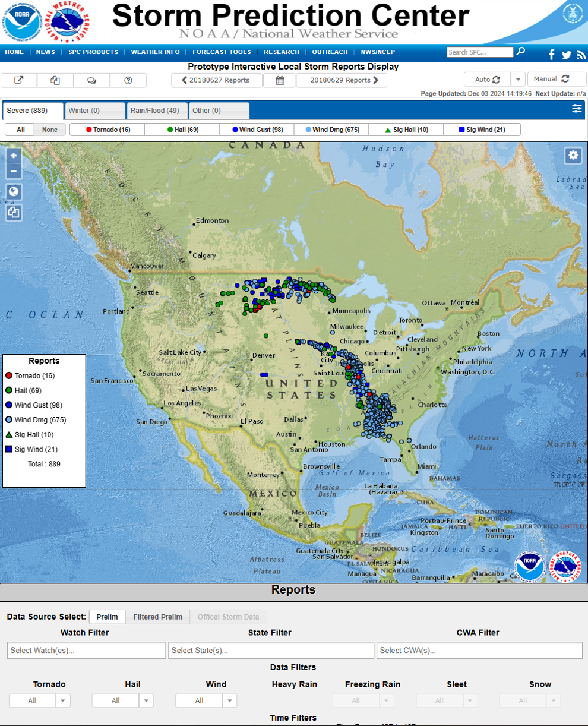Open the FORECAST TOOLS menu
This screenshot has height=726, width=588.
pos(222,52)
